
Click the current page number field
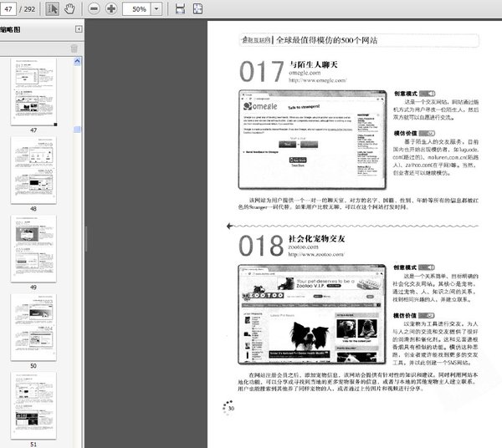pyautogui.click(x=8, y=8)
